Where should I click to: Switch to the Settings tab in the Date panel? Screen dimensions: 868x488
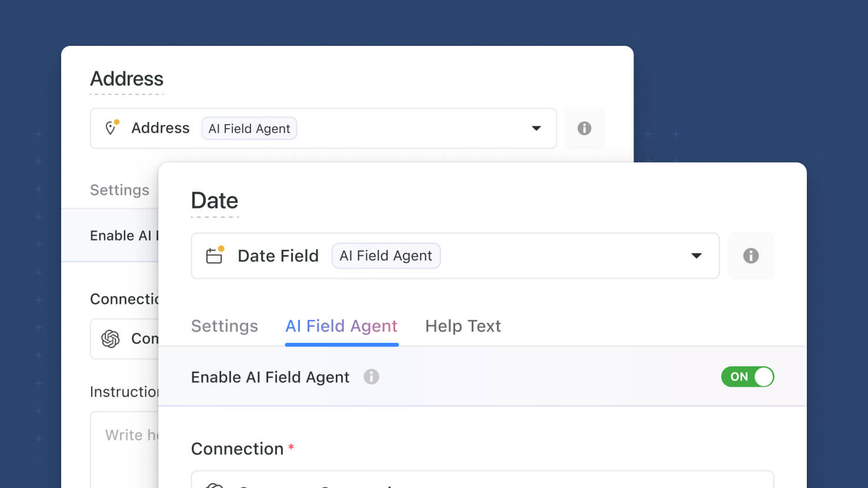pyautogui.click(x=225, y=326)
